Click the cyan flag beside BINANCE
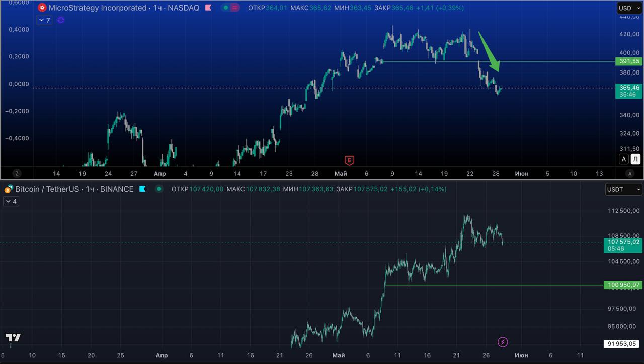644x364 pixels. (142, 189)
